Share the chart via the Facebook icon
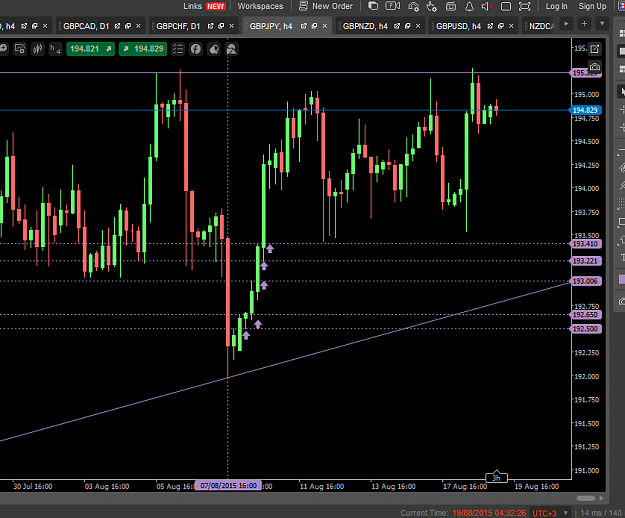 196,49
